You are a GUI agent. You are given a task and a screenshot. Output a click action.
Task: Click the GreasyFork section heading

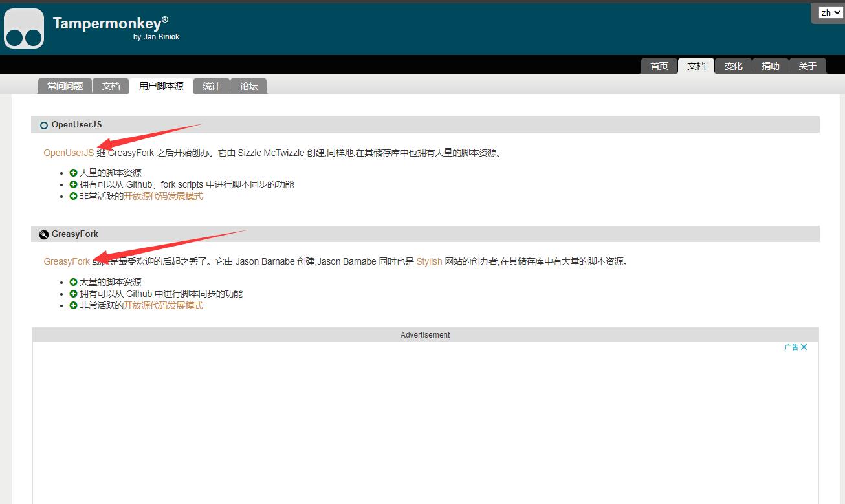[75, 234]
